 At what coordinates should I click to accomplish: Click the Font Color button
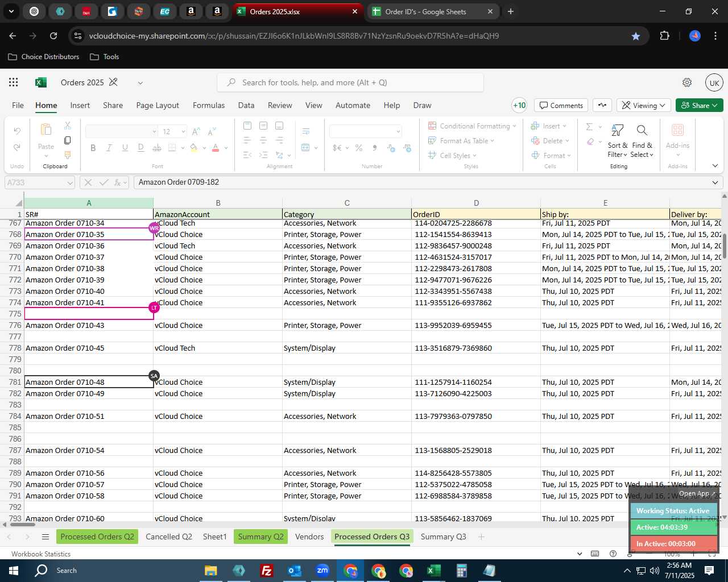tap(216, 148)
